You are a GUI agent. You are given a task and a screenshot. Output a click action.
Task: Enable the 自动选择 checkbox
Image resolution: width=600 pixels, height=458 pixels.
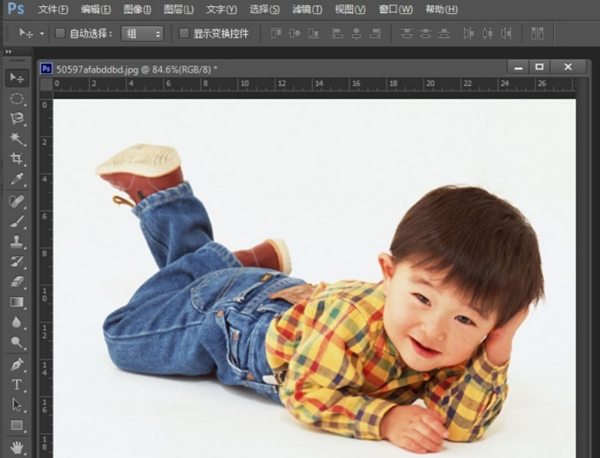click(x=60, y=33)
